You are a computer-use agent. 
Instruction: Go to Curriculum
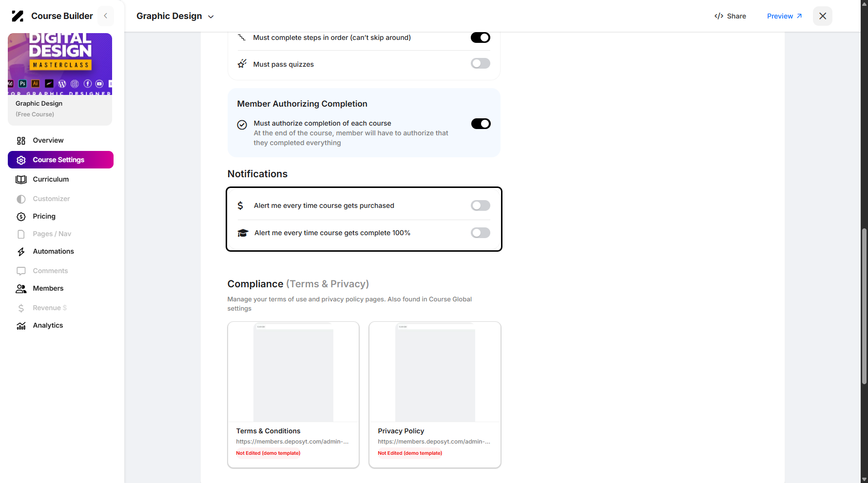pos(51,179)
